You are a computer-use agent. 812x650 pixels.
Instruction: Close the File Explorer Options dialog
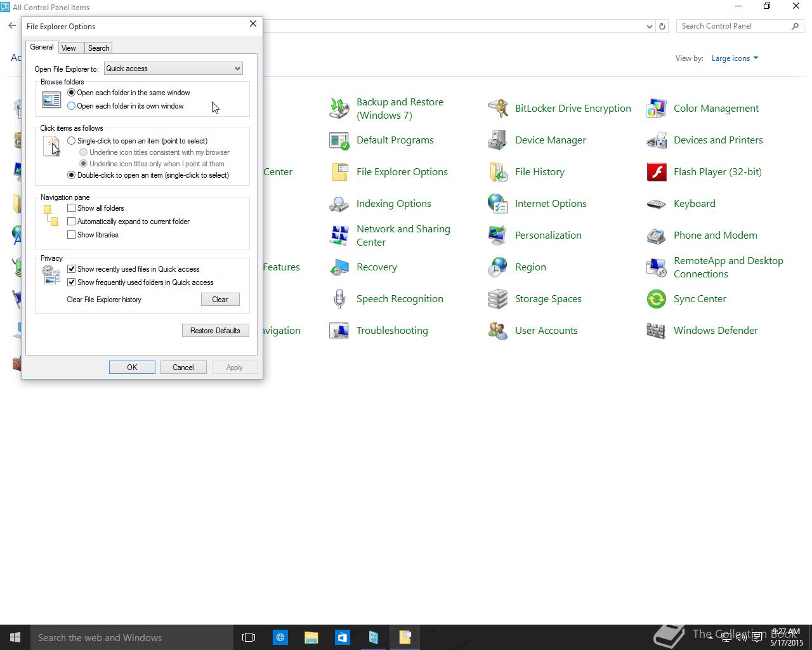coord(253,23)
